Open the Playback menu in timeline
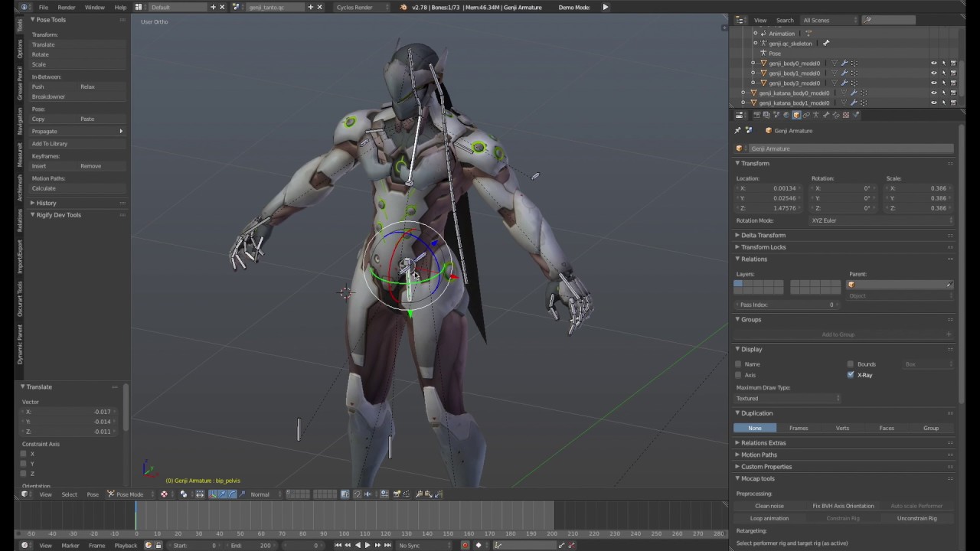The image size is (980, 551). [126, 545]
